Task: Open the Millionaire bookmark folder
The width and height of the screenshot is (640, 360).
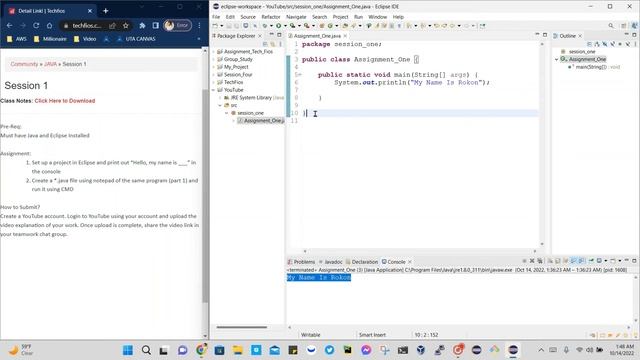Action: pos(50,39)
